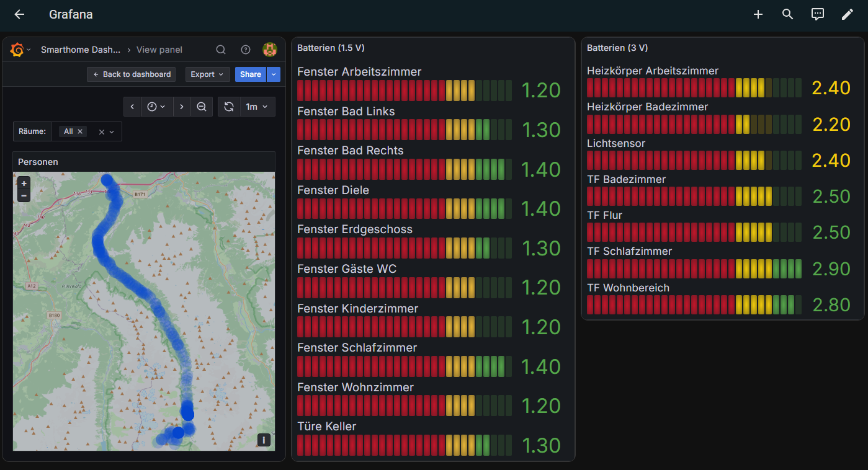Click the Grafana logo home icon
This screenshot has width=868, height=470.
point(17,50)
